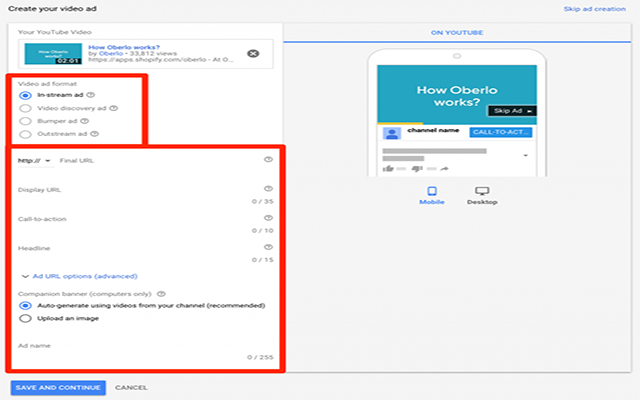Select the ON YOUTUBE preview tab
This screenshot has height=400, width=640.
tap(457, 32)
